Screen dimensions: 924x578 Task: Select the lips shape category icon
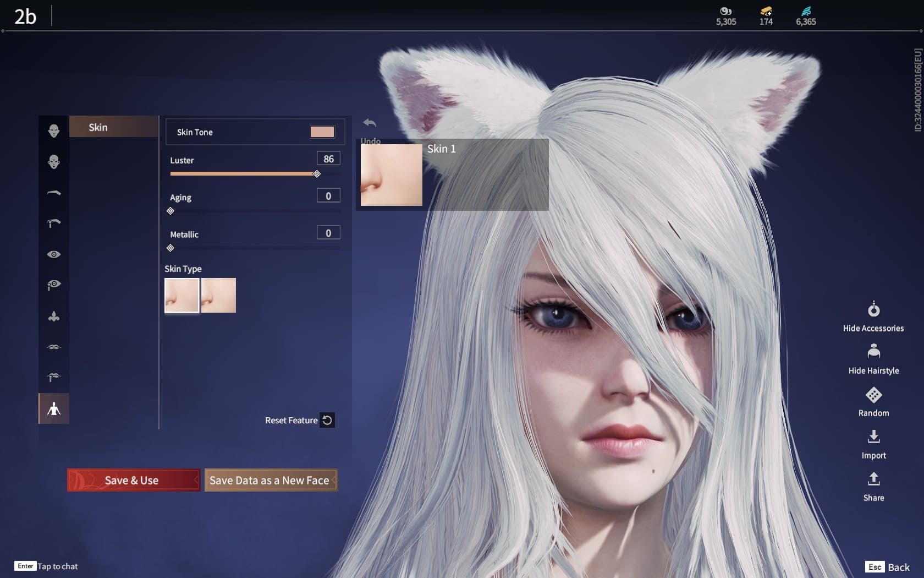54,347
